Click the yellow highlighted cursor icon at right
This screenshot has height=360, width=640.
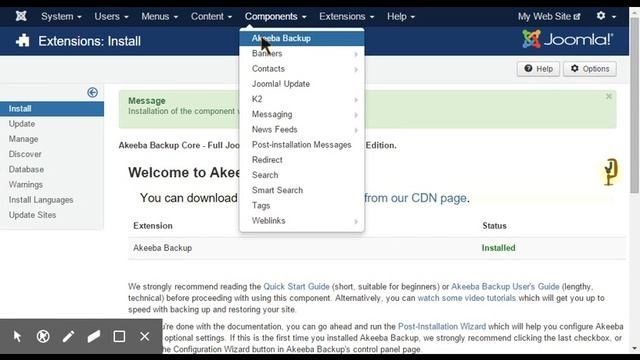[610, 172]
